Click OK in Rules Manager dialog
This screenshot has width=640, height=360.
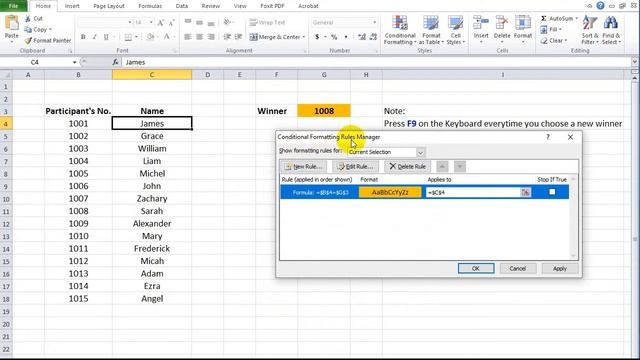click(x=476, y=269)
